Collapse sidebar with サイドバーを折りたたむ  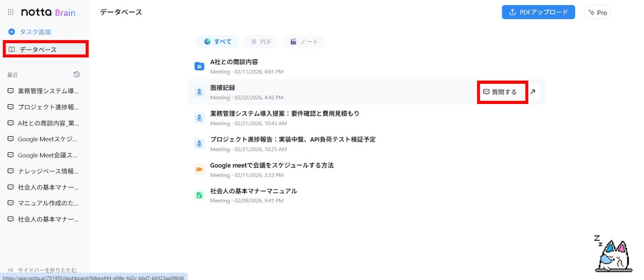(x=42, y=270)
